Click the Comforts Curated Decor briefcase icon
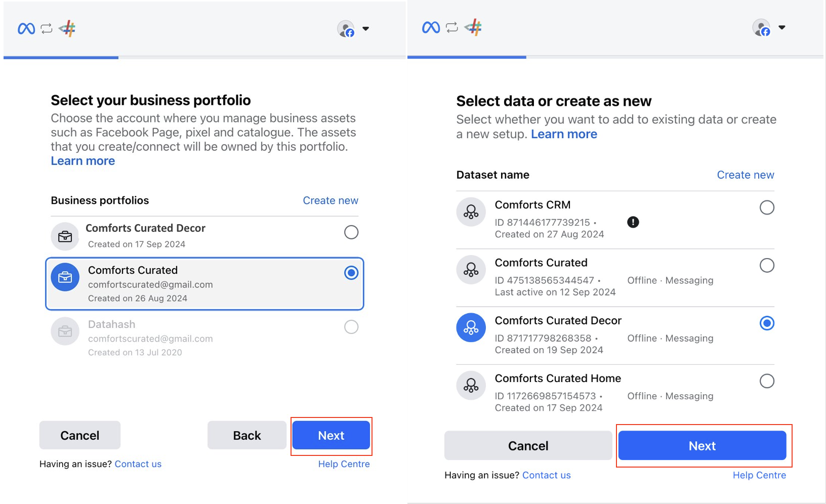Screen dimensions: 826x504 [65, 236]
